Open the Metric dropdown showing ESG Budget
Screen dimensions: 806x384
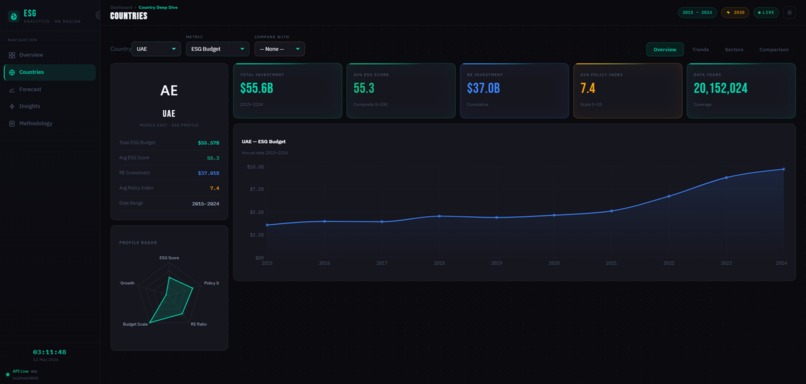click(x=217, y=49)
